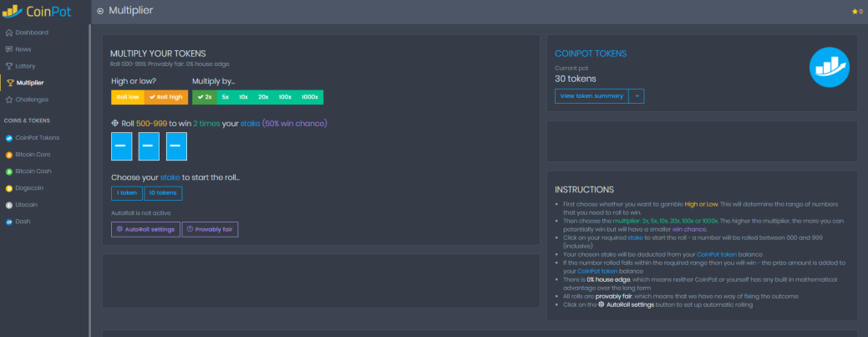Stake 1 token to roll
868x337 pixels.
127,193
